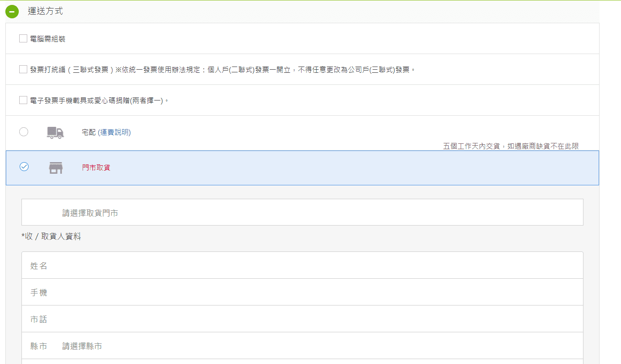Click the 姓名 input field
The image size is (621, 364).
302,266
